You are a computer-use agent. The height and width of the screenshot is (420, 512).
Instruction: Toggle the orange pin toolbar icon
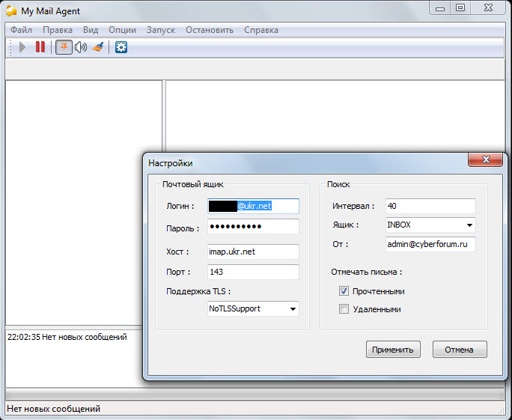tap(64, 47)
